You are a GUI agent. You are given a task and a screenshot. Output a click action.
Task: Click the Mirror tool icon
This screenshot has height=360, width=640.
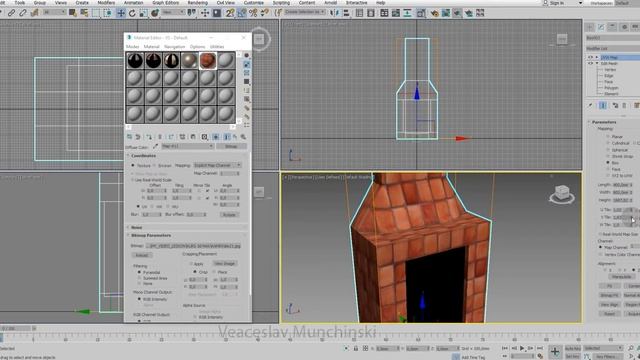point(334,13)
